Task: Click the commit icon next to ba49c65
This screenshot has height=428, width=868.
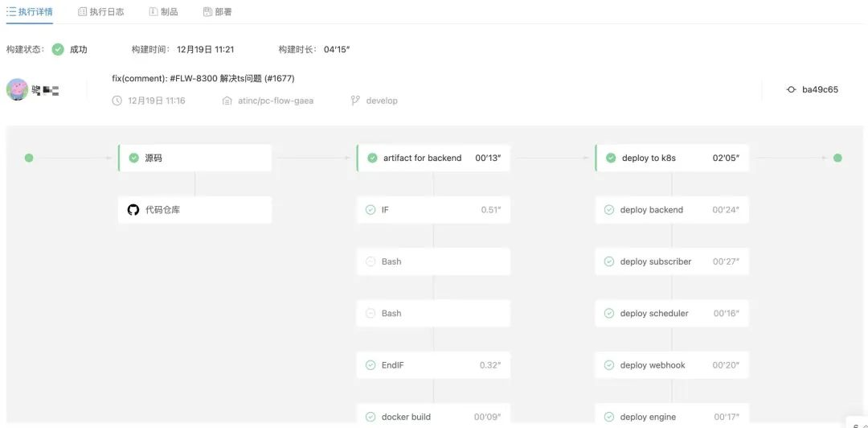Action: tap(791, 89)
